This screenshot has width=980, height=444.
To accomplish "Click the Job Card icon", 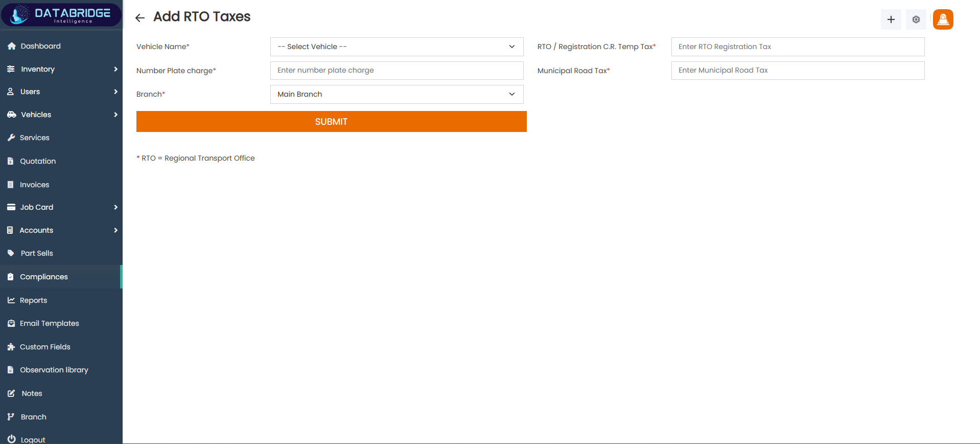I will pyautogui.click(x=11, y=207).
